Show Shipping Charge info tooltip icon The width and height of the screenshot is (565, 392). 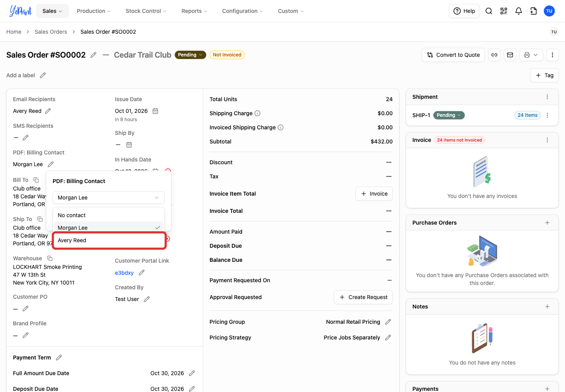[x=257, y=113]
